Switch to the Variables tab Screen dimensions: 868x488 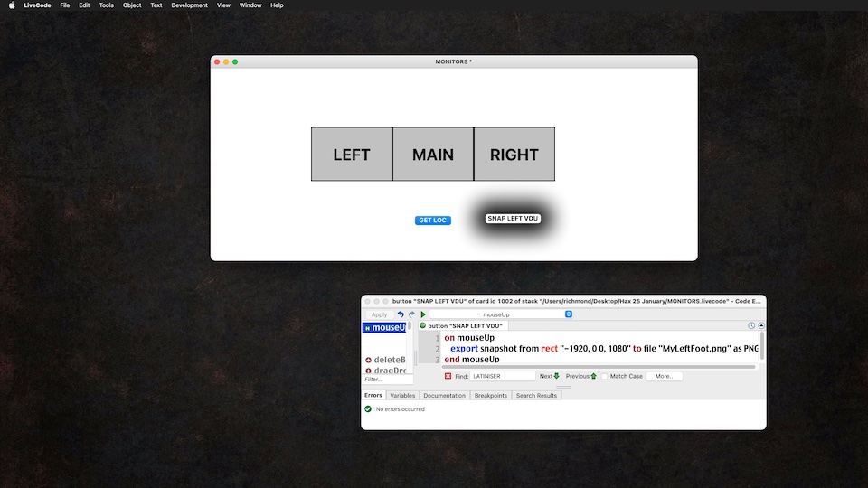pyautogui.click(x=402, y=396)
